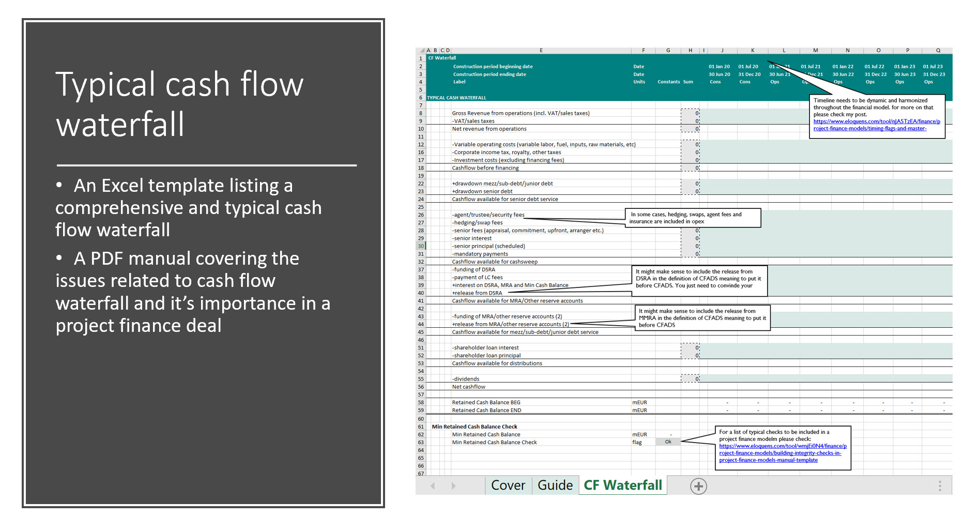Select the Gross Revenue from operations cell
The image size is (980, 517).
[x=520, y=113]
